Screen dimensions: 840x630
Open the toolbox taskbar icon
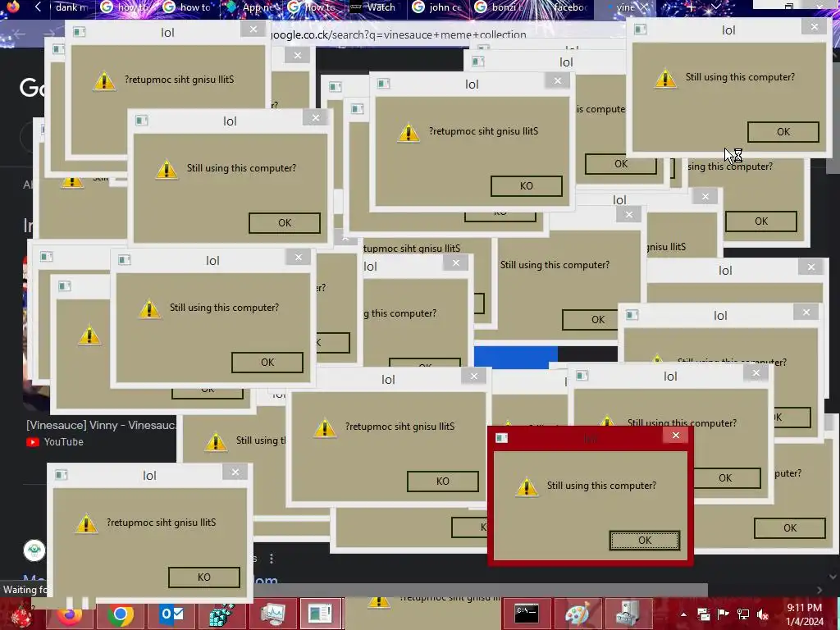click(x=628, y=614)
